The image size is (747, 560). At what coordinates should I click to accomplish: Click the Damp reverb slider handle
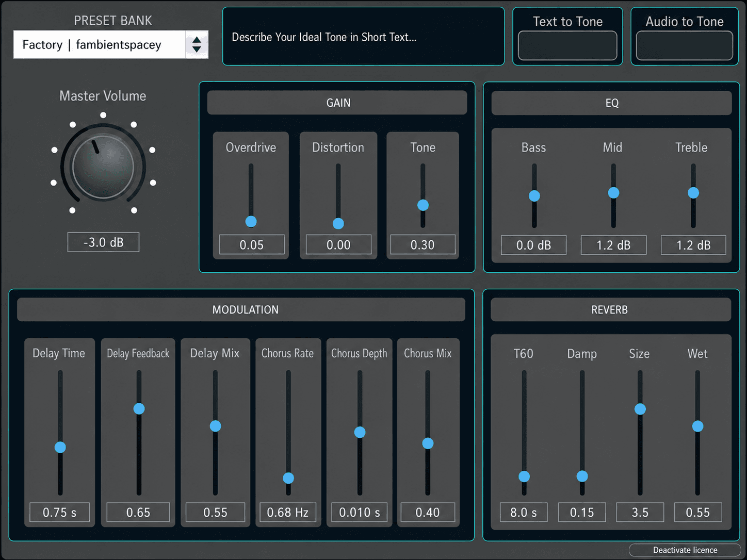[582, 476]
